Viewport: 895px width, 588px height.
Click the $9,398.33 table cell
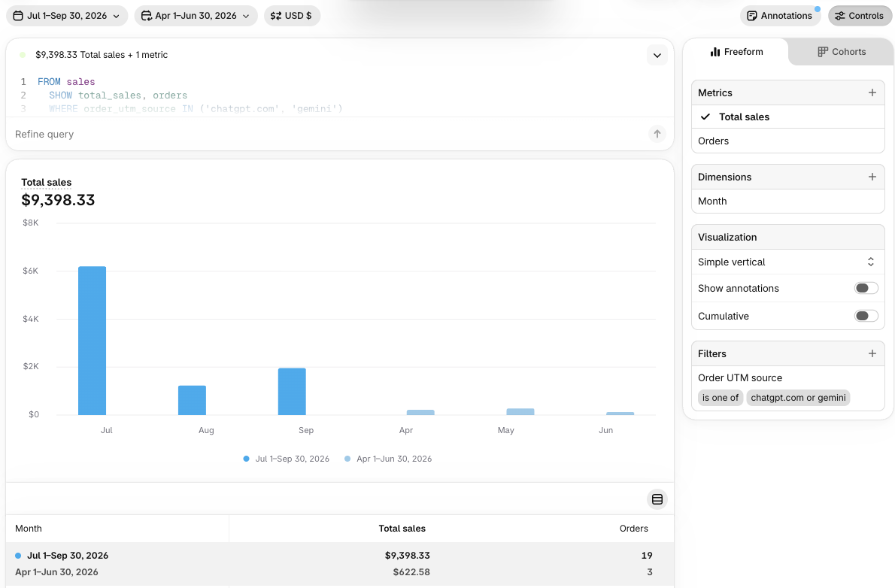(x=407, y=556)
